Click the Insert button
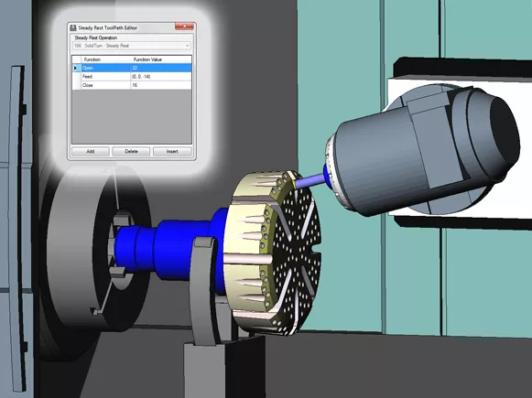Screen dimensions: 532x398 [172, 151]
